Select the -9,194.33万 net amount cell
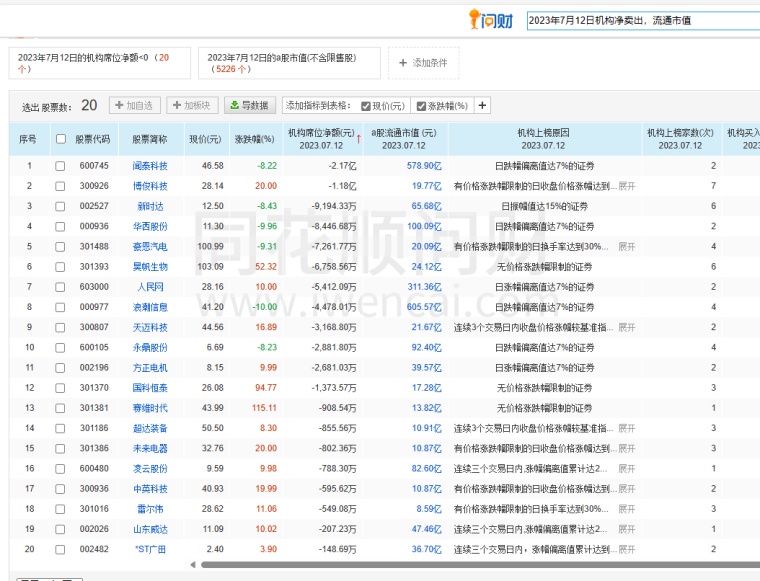Screen dimensions: 760x581 334,206
